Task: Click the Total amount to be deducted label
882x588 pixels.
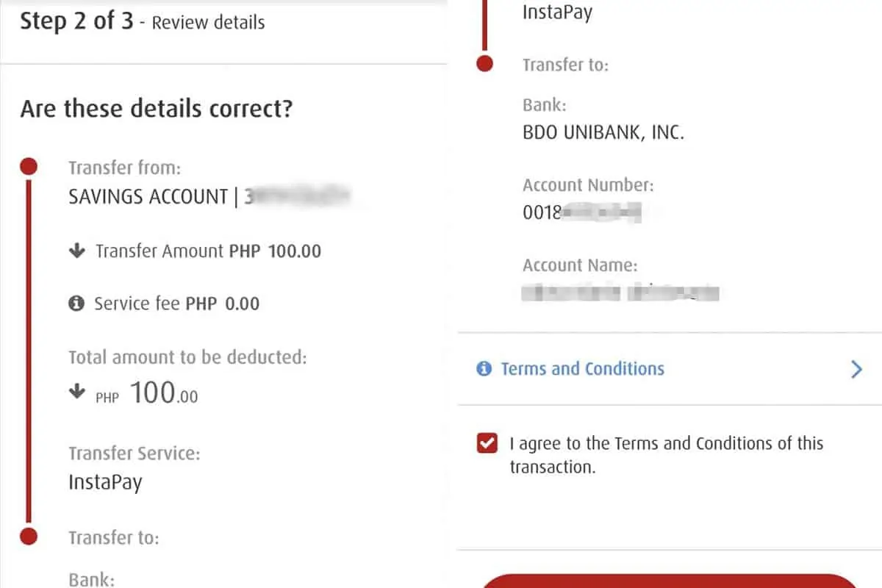Action: (x=187, y=358)
